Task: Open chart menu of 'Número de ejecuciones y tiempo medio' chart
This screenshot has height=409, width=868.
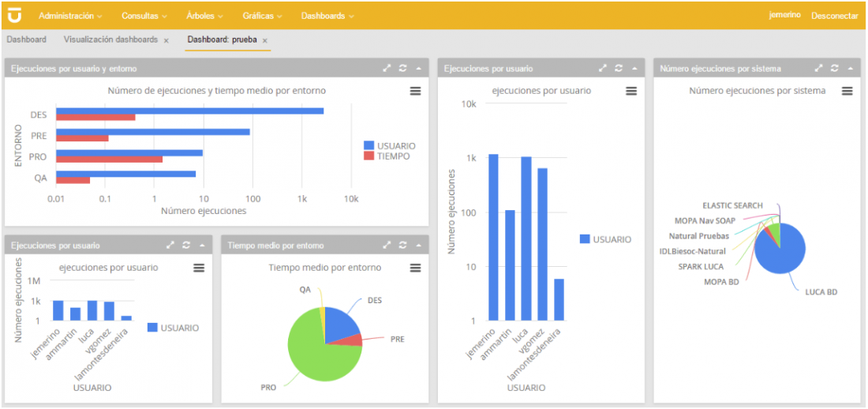Action: pyautogui.click(x=415, y=92)
